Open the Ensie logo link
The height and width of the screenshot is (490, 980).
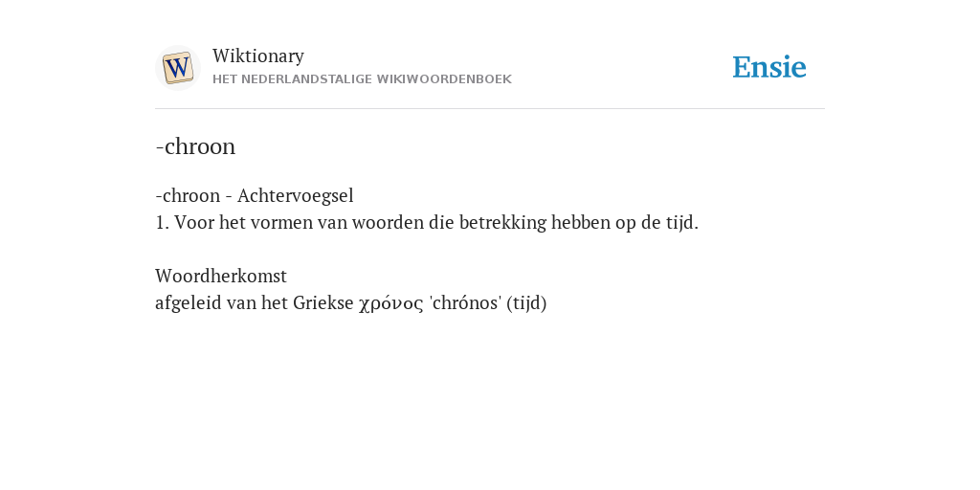769,67
